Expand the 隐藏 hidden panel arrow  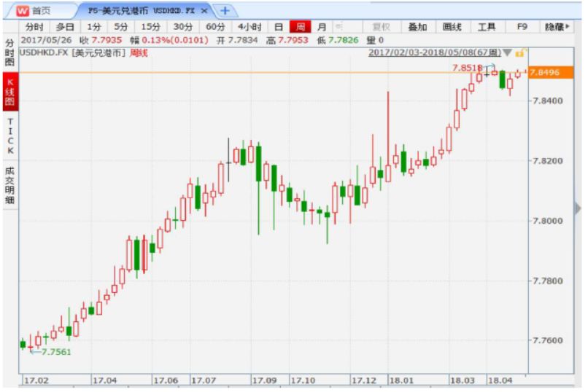click(x=557, y=27)
